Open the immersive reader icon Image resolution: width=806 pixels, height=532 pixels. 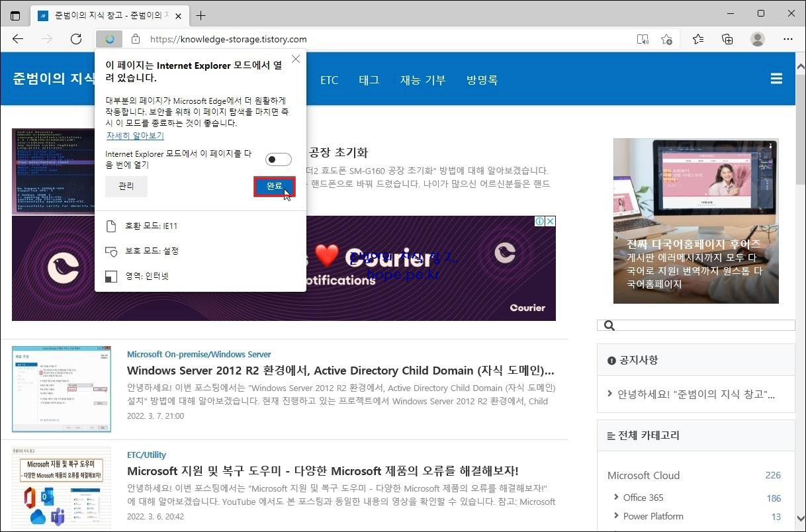pyautogui.click(x=642, y=39)
